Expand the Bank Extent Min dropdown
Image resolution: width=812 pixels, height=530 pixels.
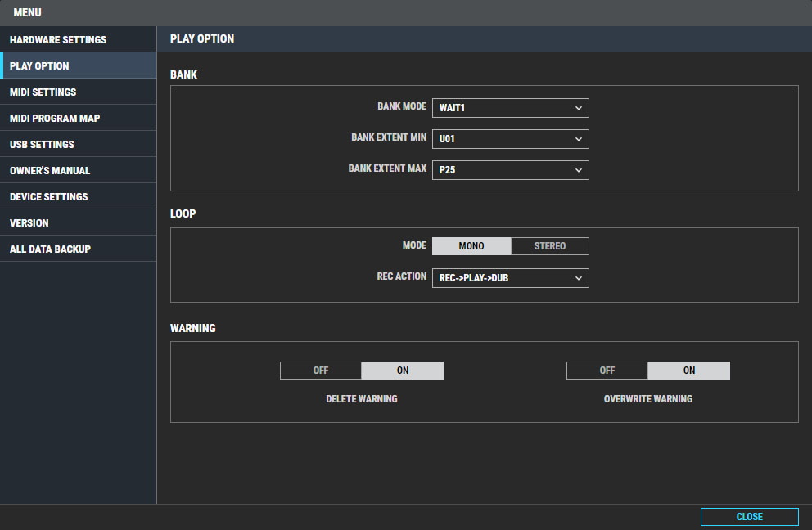pos(510,139)
